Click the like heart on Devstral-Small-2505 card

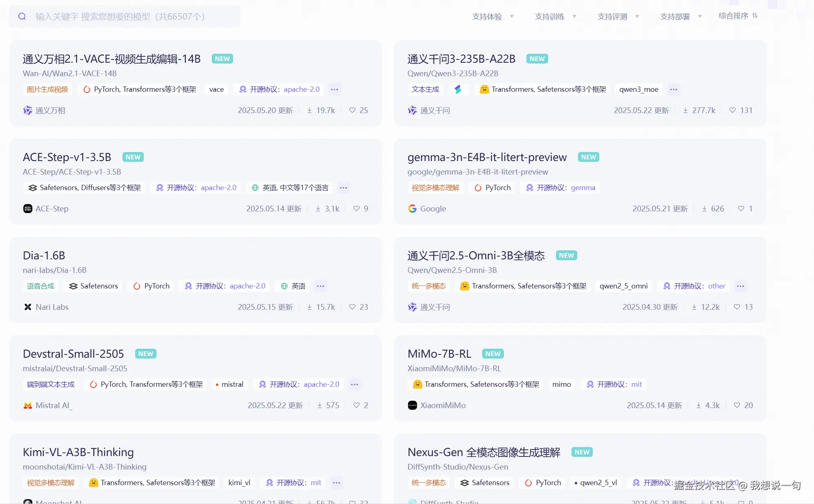pos(356,405)
